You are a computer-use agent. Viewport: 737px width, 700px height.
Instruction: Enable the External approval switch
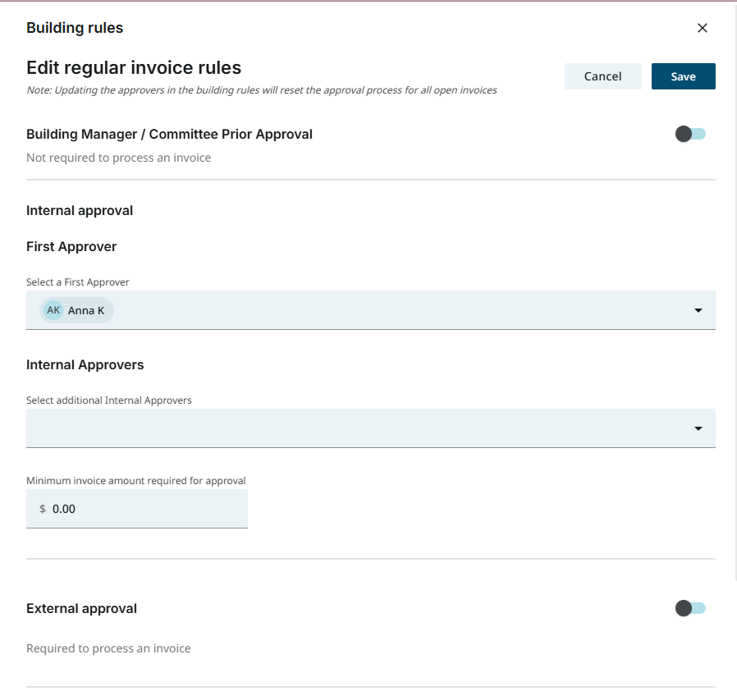(x=690, y=608)
